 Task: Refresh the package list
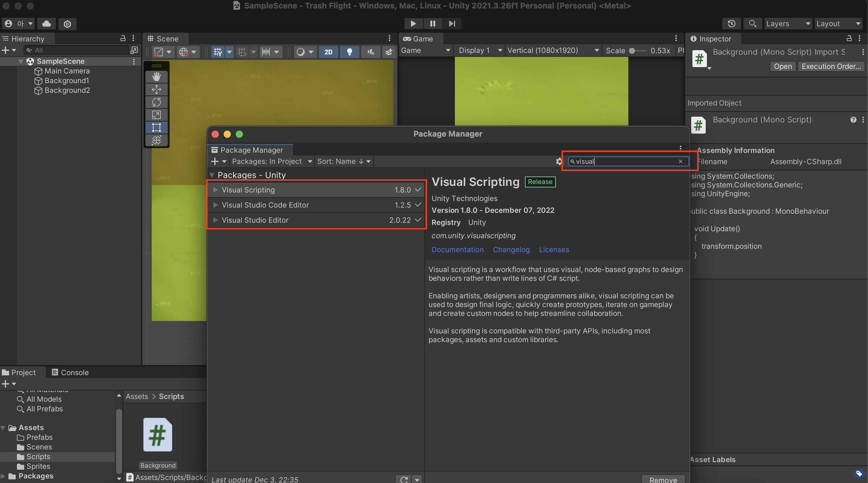coord(404,479)
